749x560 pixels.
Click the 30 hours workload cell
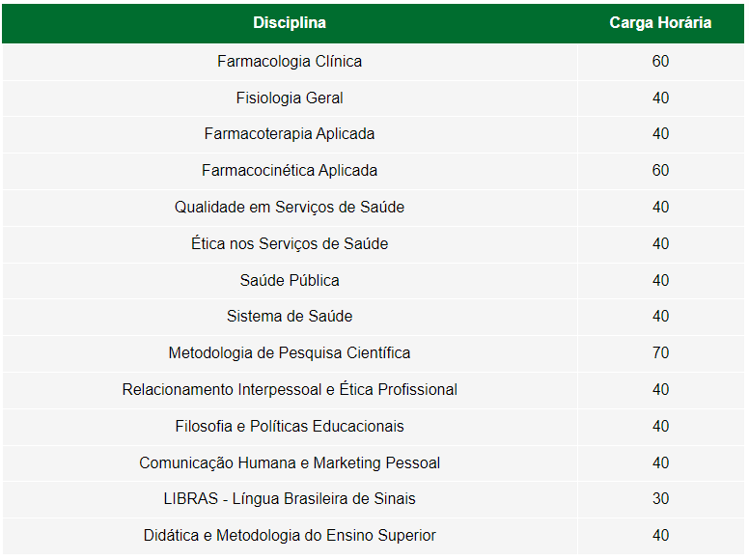click(660, 499)
